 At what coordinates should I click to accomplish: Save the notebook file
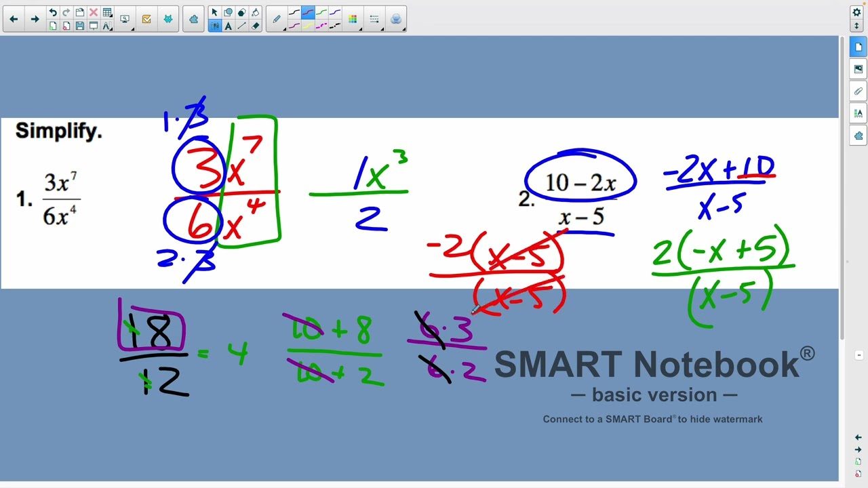click(x=80, y=26)
